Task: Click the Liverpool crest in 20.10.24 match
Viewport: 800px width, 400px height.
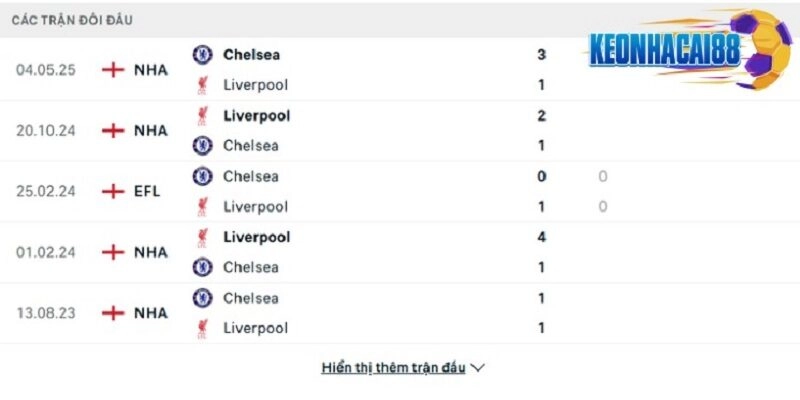Action: (x=202, y=115)
